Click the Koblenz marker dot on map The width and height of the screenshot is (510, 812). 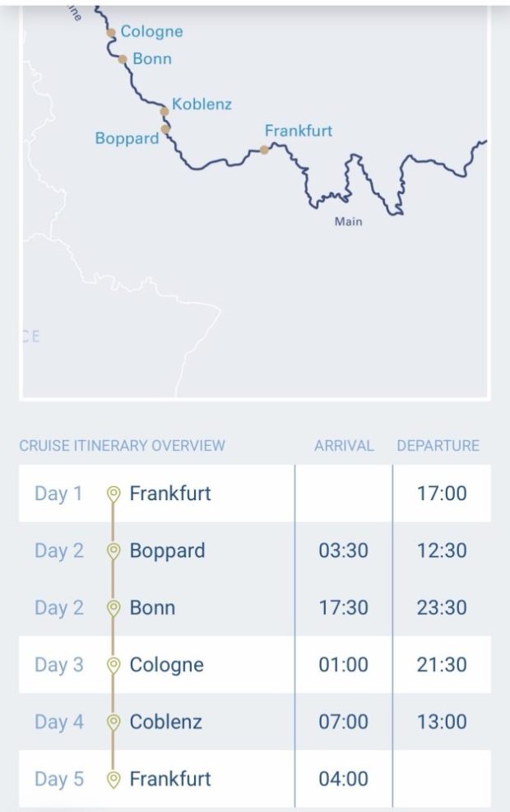click(x=165, y=111)
